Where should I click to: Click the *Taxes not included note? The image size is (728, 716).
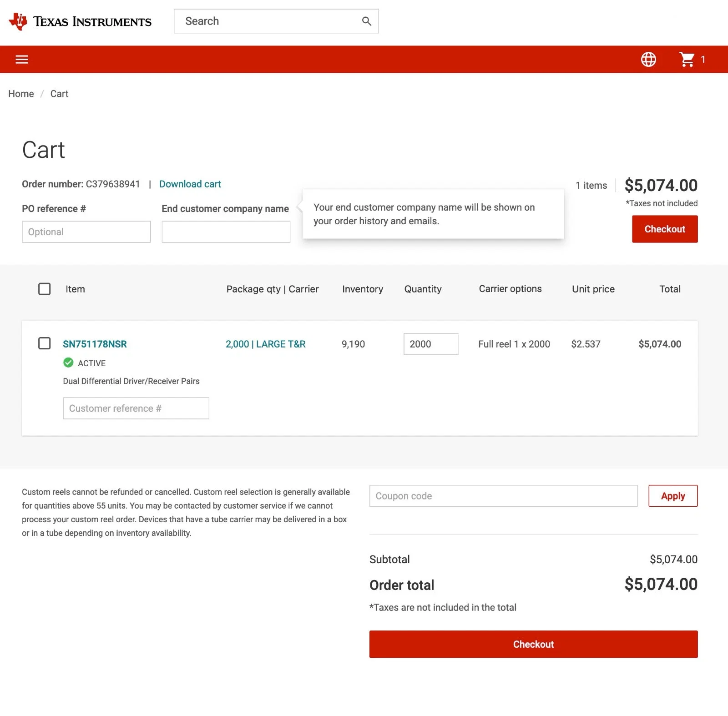tap(662, 203)
